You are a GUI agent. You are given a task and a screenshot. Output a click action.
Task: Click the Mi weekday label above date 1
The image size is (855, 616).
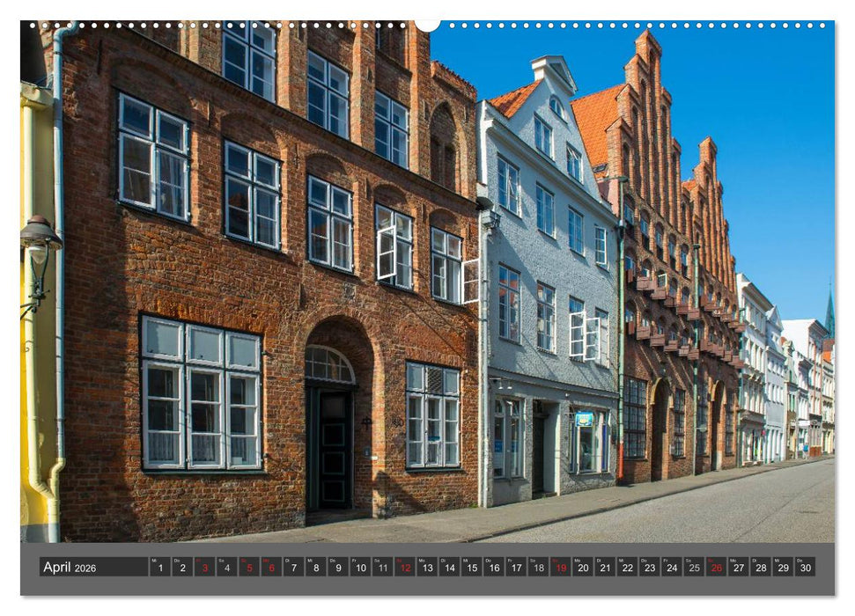pos(153,562)
